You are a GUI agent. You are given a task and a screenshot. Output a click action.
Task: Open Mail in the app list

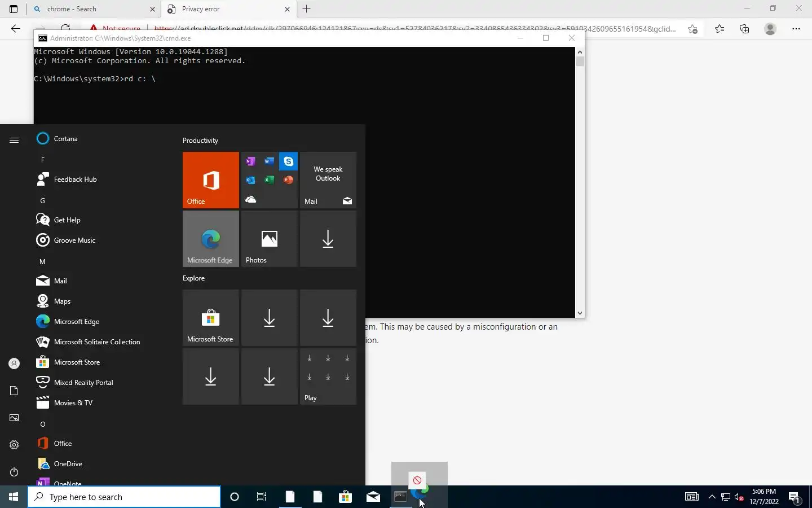[100, 281]
